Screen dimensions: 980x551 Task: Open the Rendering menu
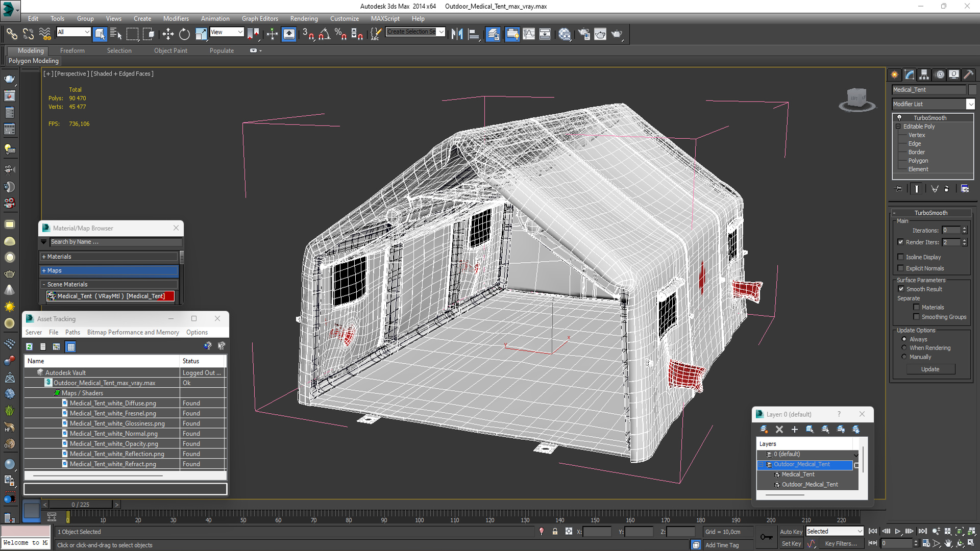304,19
